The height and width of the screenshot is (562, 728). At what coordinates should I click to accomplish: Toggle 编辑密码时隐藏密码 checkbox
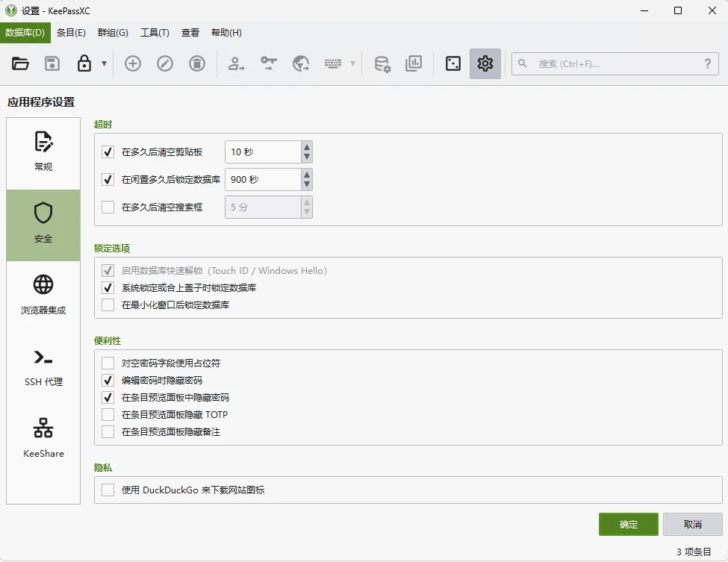[108, 381]
